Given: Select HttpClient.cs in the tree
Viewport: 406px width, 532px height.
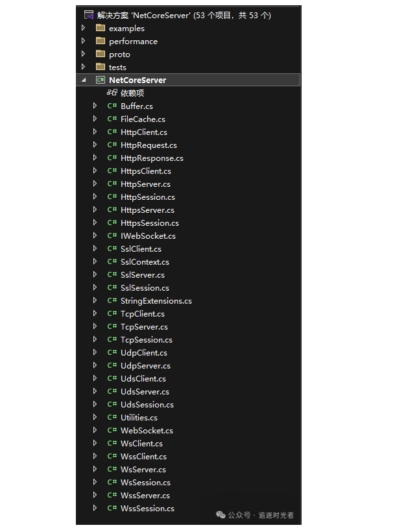Looking at the screenshot, I should click(x=143, y=132).
